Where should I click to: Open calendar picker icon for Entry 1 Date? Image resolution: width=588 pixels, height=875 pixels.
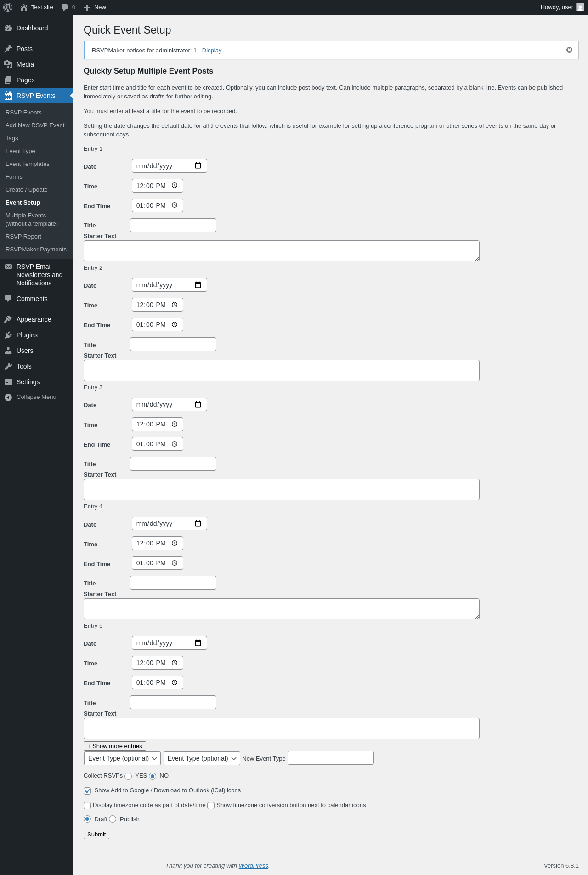(198, 165)
